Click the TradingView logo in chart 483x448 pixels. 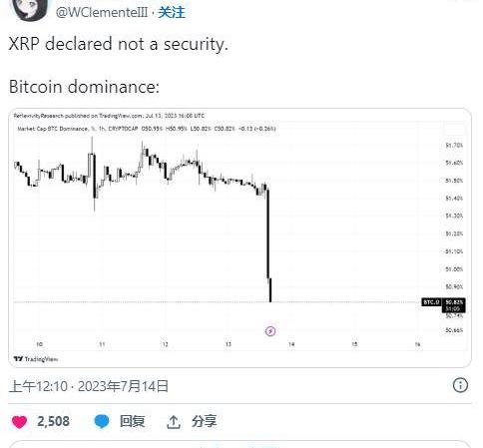(36, 359)
